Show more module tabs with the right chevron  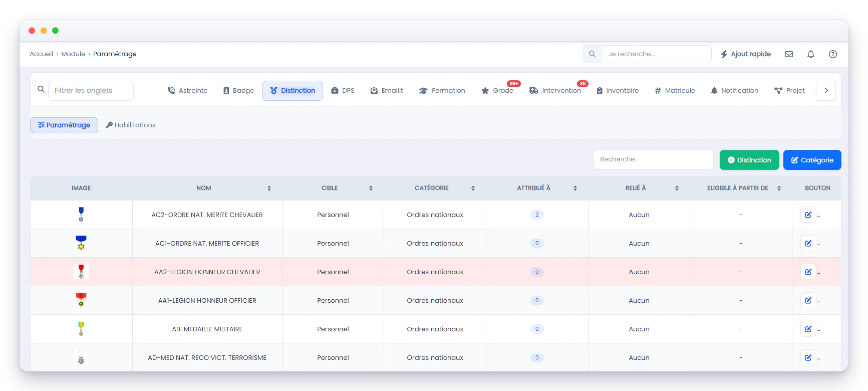click(x=826, y=91)
